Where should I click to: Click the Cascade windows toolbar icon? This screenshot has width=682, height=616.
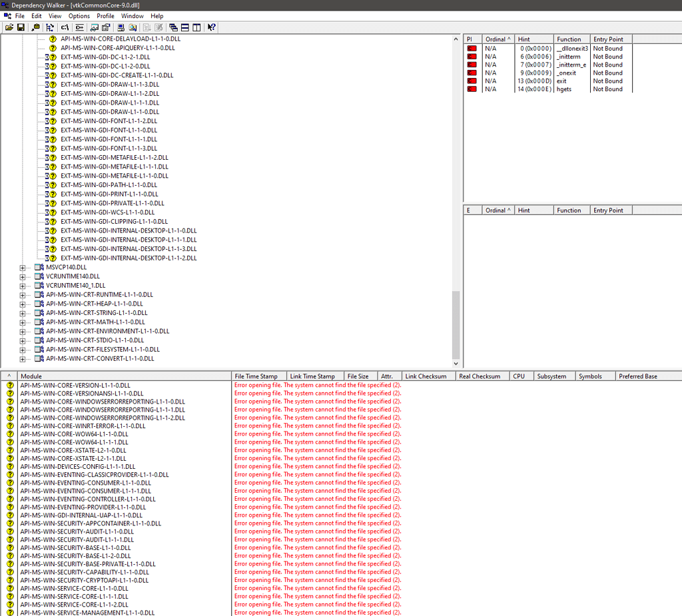point(173,27)
